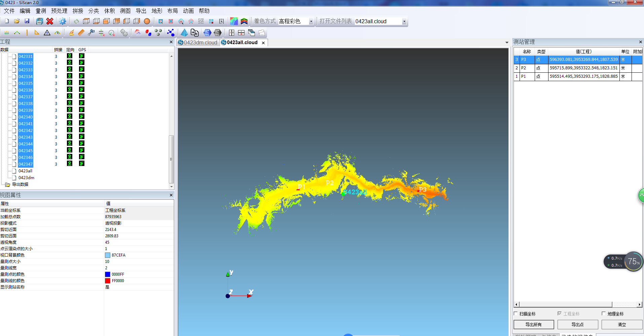Click the red X delete icon

[x=50, y=21]
